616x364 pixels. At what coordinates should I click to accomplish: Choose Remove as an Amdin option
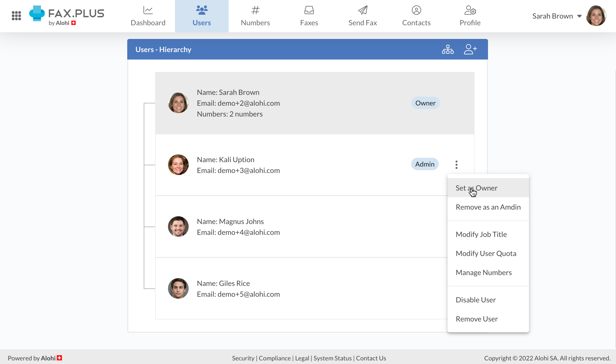pos(488,207)
